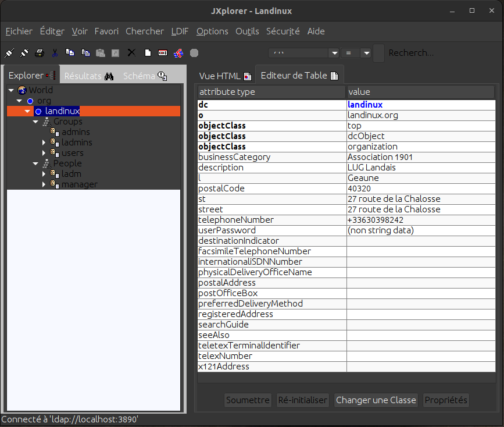Viewport: 504px width, 427px height.
Task: Open the LDIF menu
Action: (180, 31)
